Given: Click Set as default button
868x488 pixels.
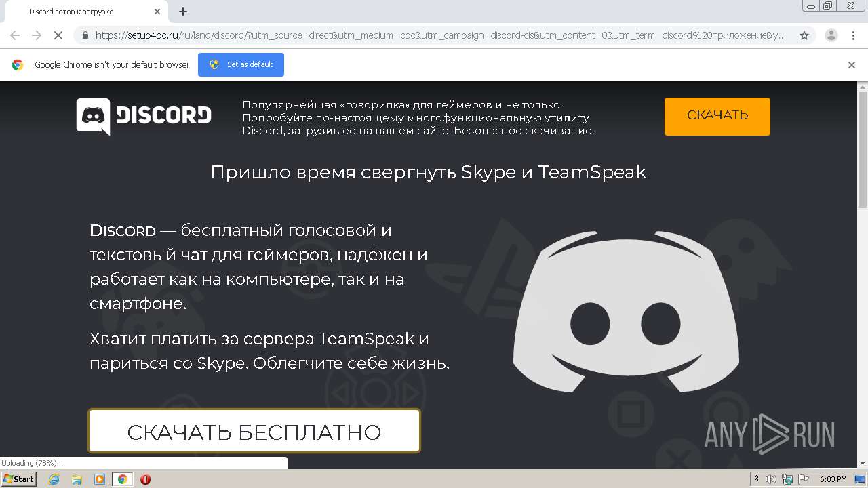Looking at the screenshot, I should [241, 64].
